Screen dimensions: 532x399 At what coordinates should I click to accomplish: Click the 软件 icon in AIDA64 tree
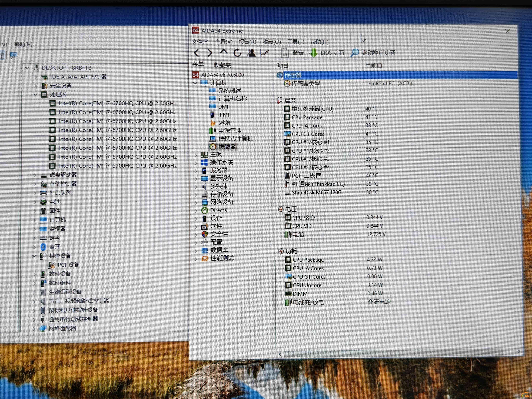204,227
